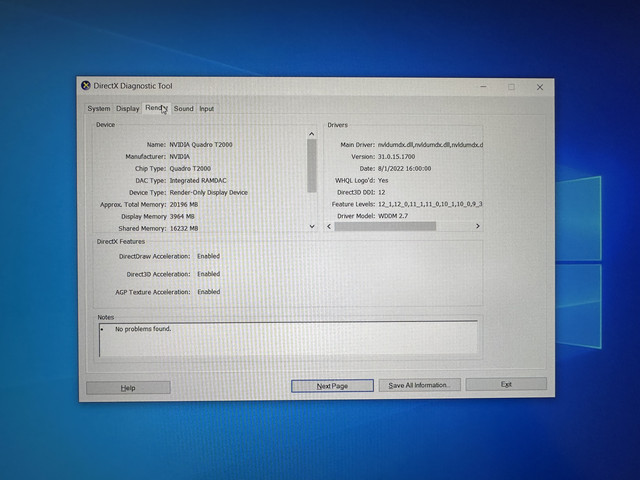
Task: Go to the Input tab
Action: point(207,109)
